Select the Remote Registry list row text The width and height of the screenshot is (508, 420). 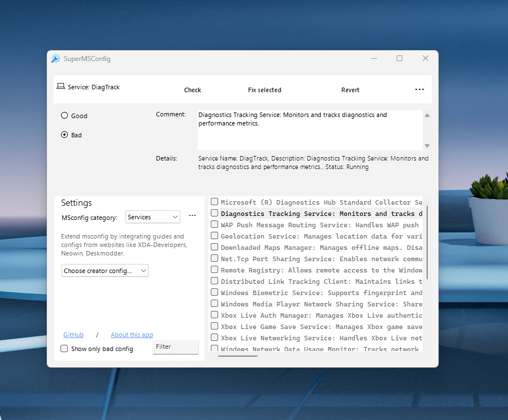pos(322,270)
